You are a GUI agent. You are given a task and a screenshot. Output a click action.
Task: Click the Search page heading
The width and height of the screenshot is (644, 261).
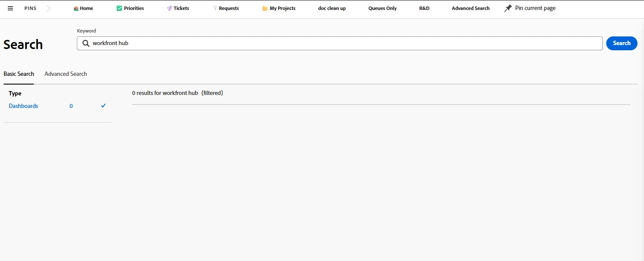point(23,45)
